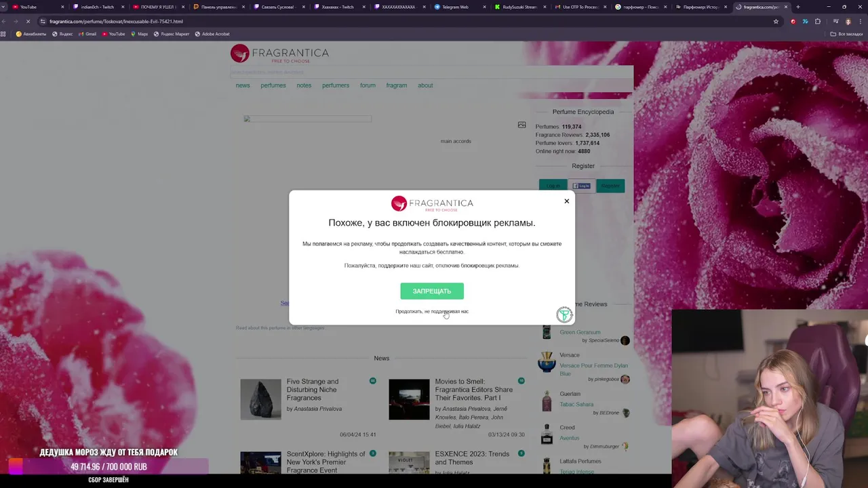868x488 pixels.
Task: Open the Maps bookmark
Action: (x=139, y=34)
